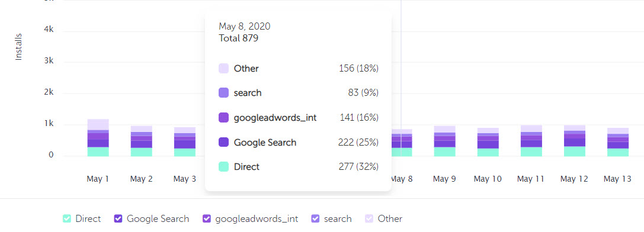Viewport: 644px width, 232px height.
Task: Click the May 3 stacked bar
Action: click(185, 141)
